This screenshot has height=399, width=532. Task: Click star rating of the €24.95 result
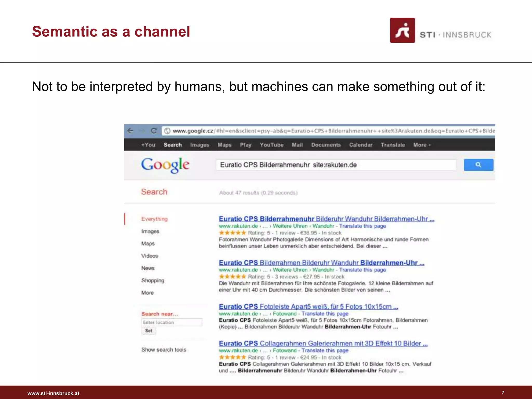tap(232, 357)
